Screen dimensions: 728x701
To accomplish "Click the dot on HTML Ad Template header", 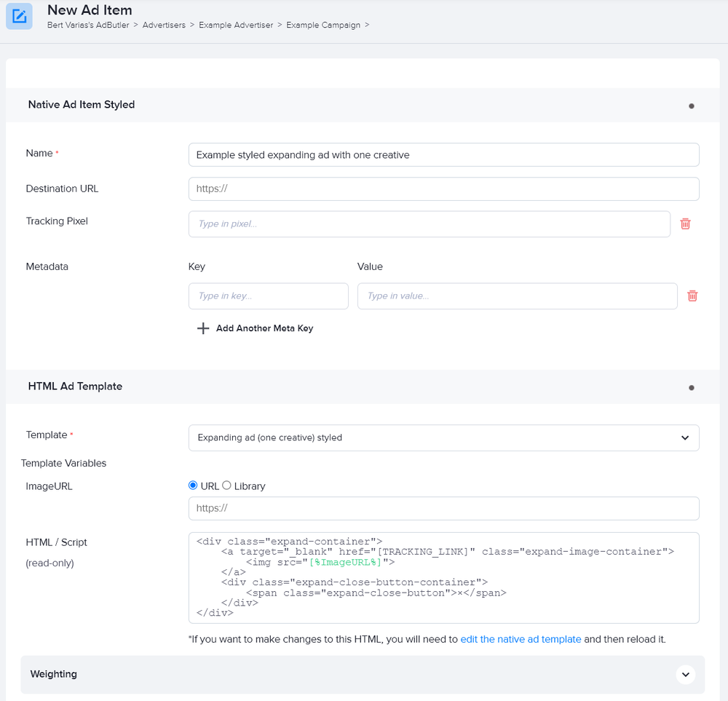I will [x=692, y=388].
